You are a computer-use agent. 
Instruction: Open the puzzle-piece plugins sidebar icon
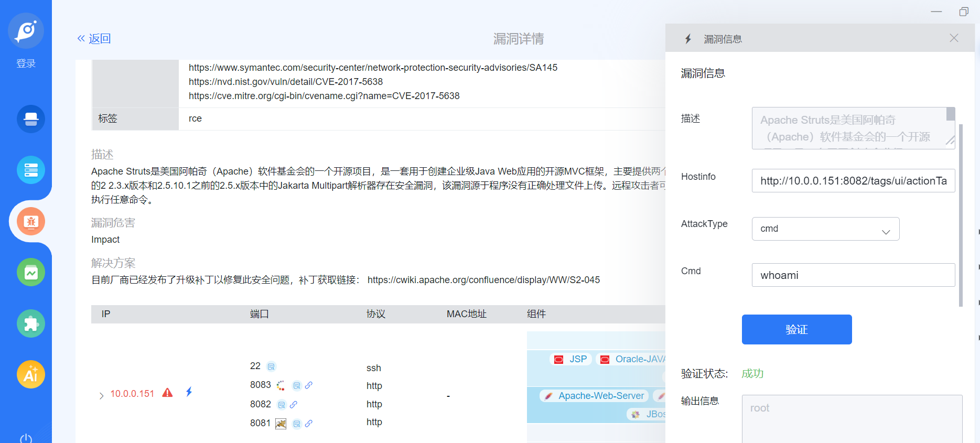coord(31,323)
